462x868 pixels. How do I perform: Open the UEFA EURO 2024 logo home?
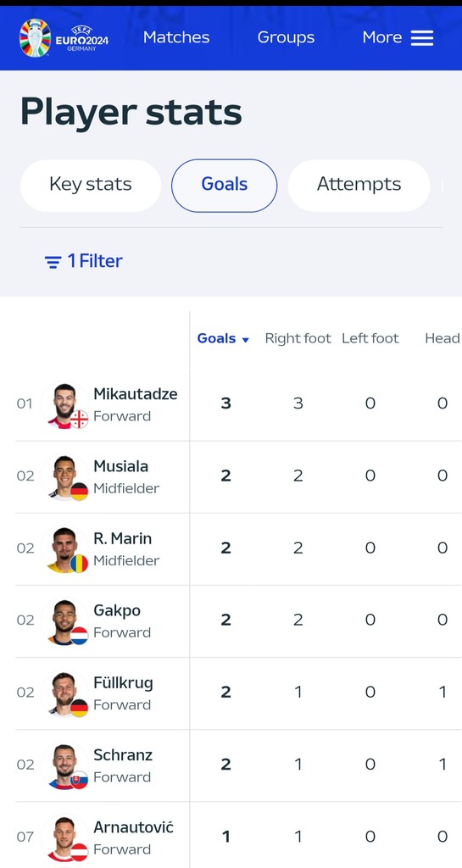pyautogui.click(x=64, y=37)
